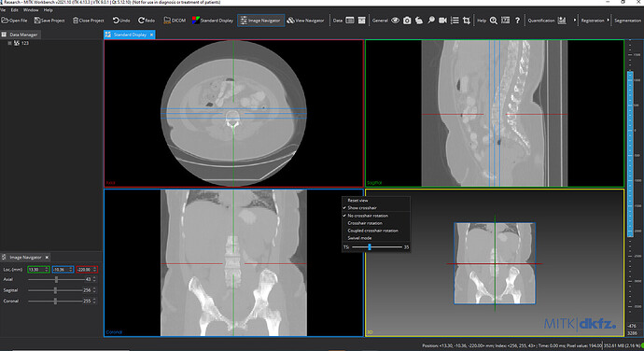Click the level window slider bar
Screen dimensions: 644x351
pos(630,154)
